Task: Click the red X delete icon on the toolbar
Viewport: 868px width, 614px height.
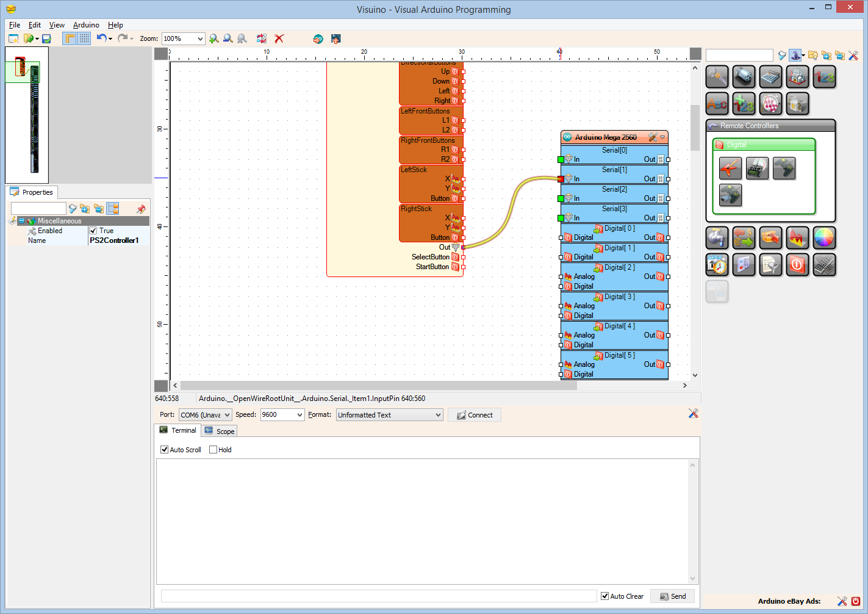Action: click(279, 38)
